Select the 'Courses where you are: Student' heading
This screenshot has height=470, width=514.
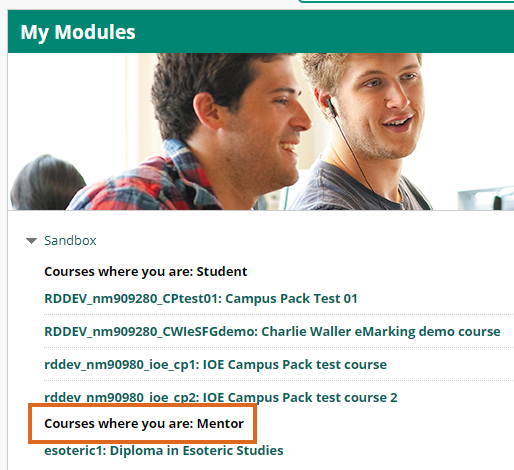[x=146, y=272]
